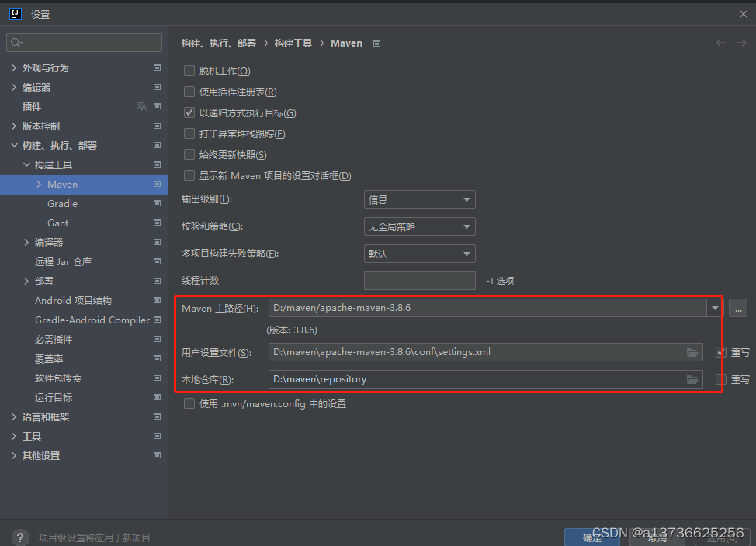
Task: Open the 插件 settings page
Action: point(32,106)
